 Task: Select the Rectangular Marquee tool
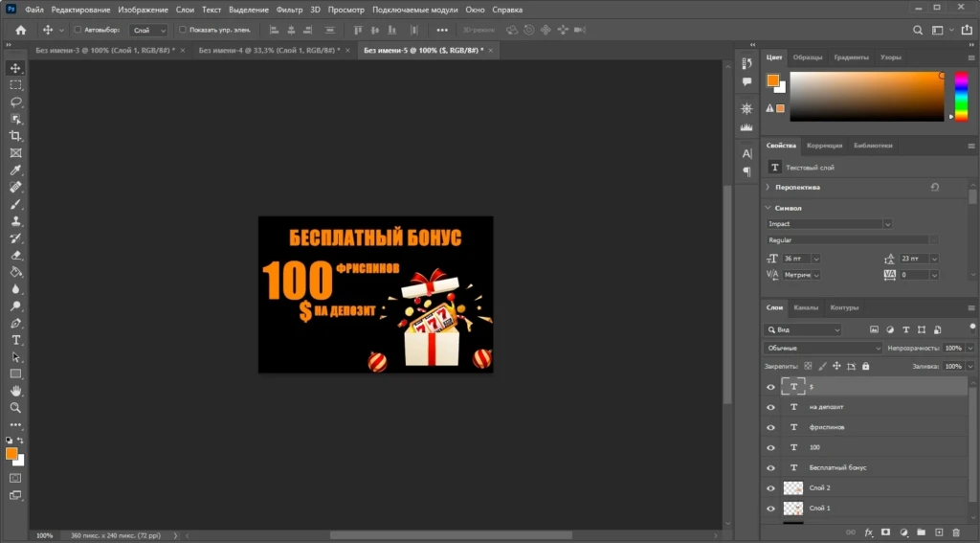15,84
